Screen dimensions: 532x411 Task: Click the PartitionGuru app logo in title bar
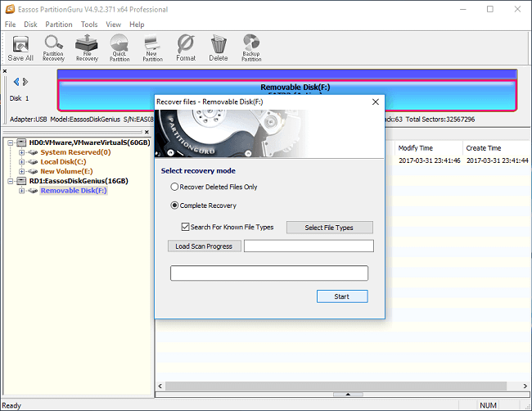(x=10, y=9)
